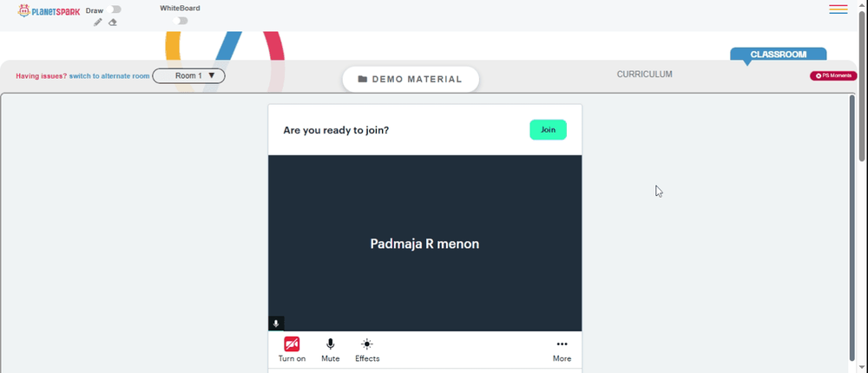This screenshot has width=868, height=373.
Task: Open More options menu
Action: [x=562, y=350]
